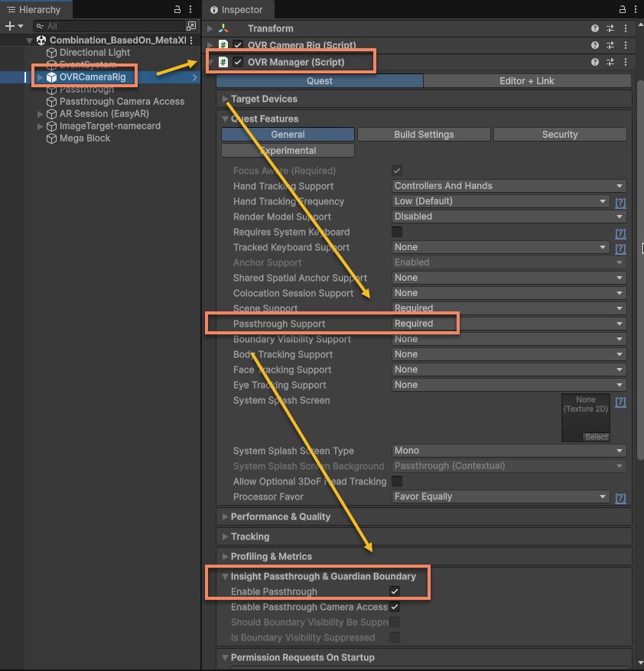Expand the Transform component

(x=210, y=28)
